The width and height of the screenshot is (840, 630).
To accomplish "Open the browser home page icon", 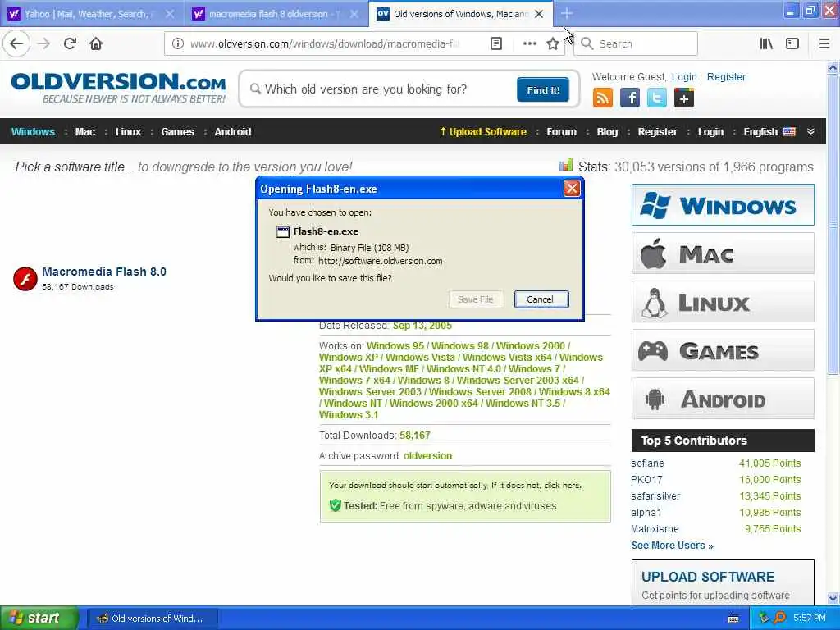I will click(x=96, y=44).
